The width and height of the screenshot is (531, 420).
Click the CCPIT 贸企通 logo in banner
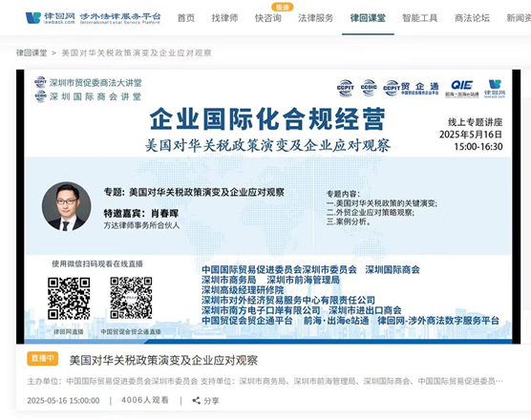pyautogui.click(x=411, y=88)
